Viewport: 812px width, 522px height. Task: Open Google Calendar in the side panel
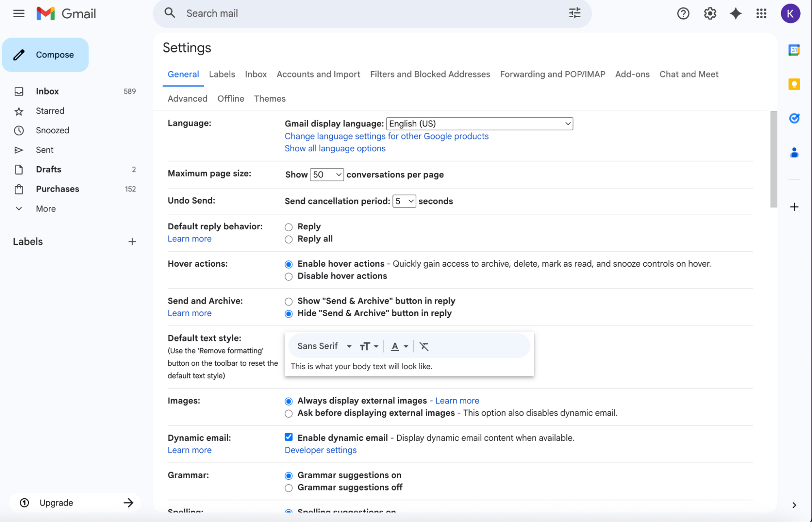(x=794, y=50)
